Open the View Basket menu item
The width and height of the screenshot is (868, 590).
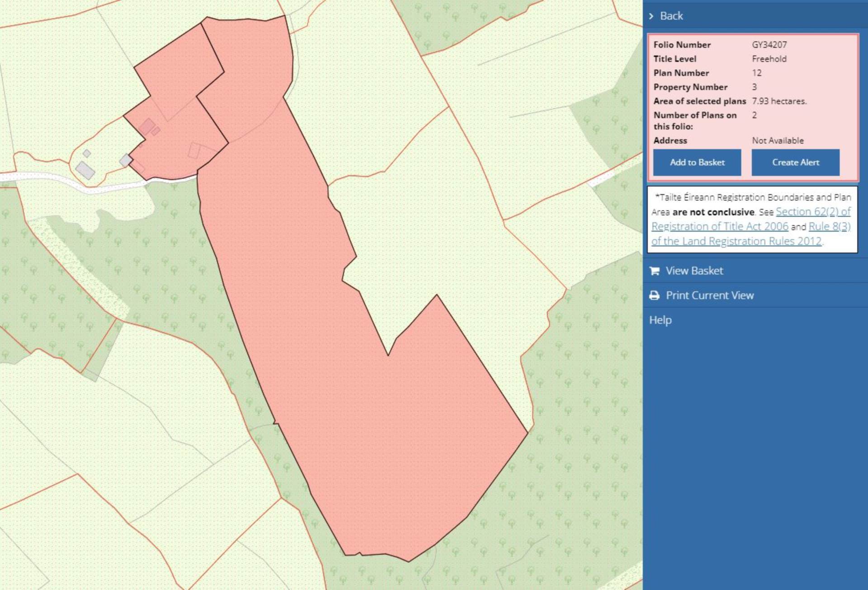point(694,271)
